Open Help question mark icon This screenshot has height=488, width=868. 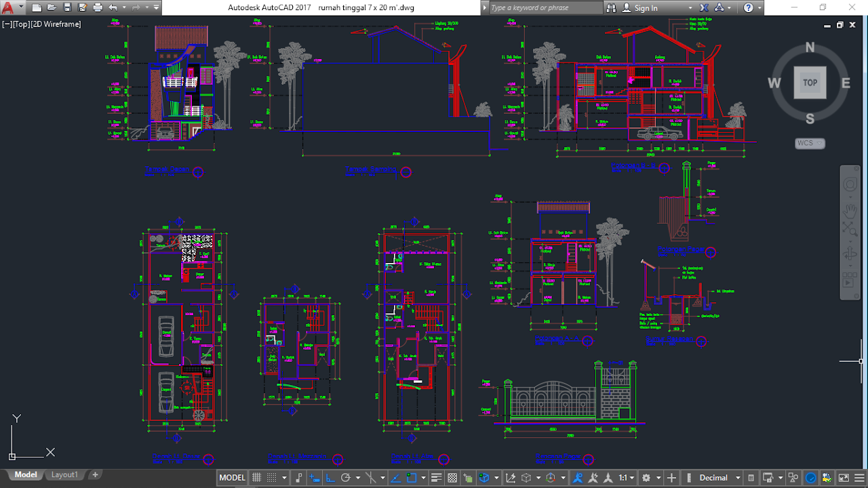[749, 7]
